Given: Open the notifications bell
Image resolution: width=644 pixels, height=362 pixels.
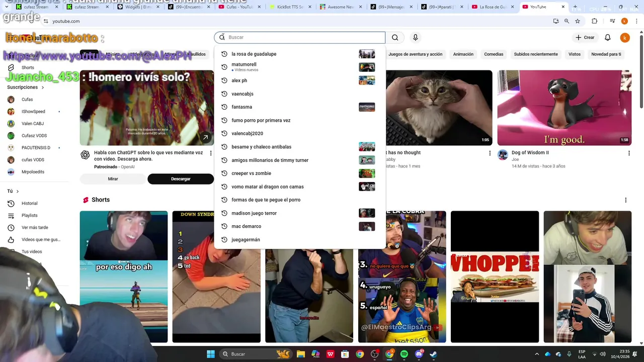Looking at the screenshot, I should click(608, 37).
